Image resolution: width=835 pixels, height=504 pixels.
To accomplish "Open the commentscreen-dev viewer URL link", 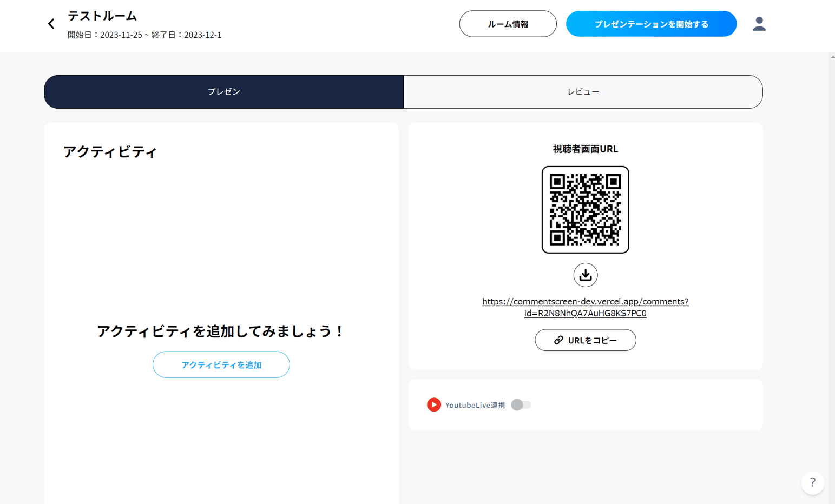I will coord(585,307).
